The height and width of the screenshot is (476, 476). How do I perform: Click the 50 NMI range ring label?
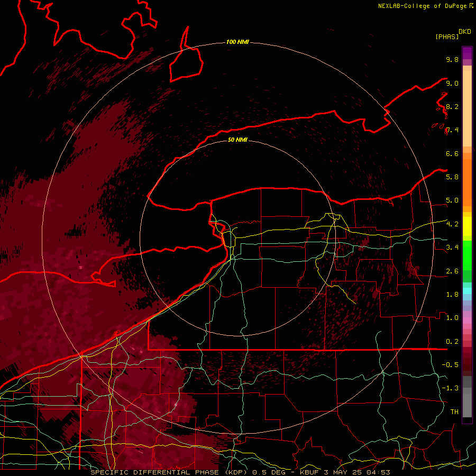(x=237, y=140)
